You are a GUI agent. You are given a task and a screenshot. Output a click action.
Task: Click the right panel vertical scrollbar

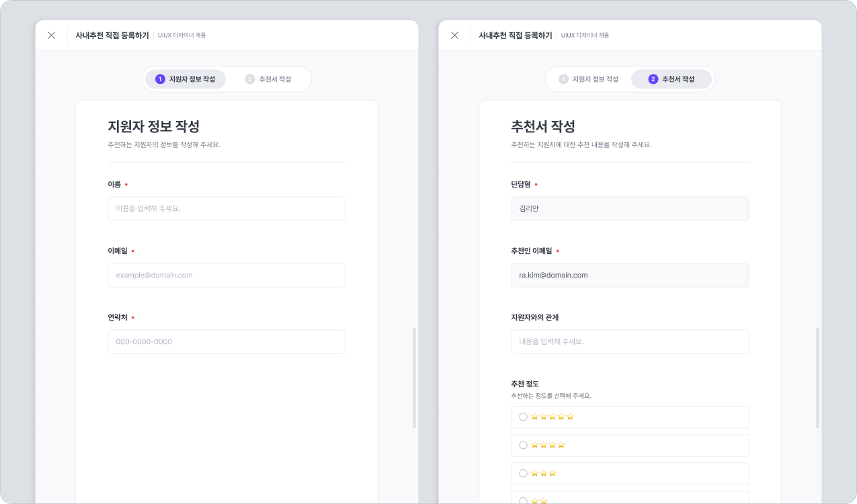pyautogui.click(x=817, y=378)
